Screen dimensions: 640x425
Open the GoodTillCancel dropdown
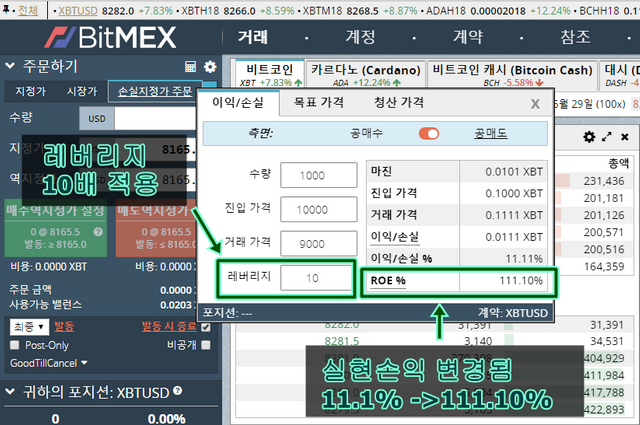tap(48, 363)
